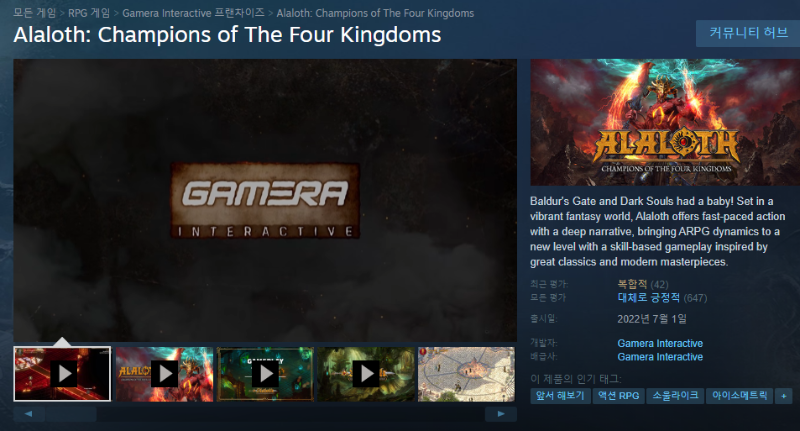This screenshot has width=800, height=431.
Task: Play the first trailer thumbnail
Action: pos(62,374)
